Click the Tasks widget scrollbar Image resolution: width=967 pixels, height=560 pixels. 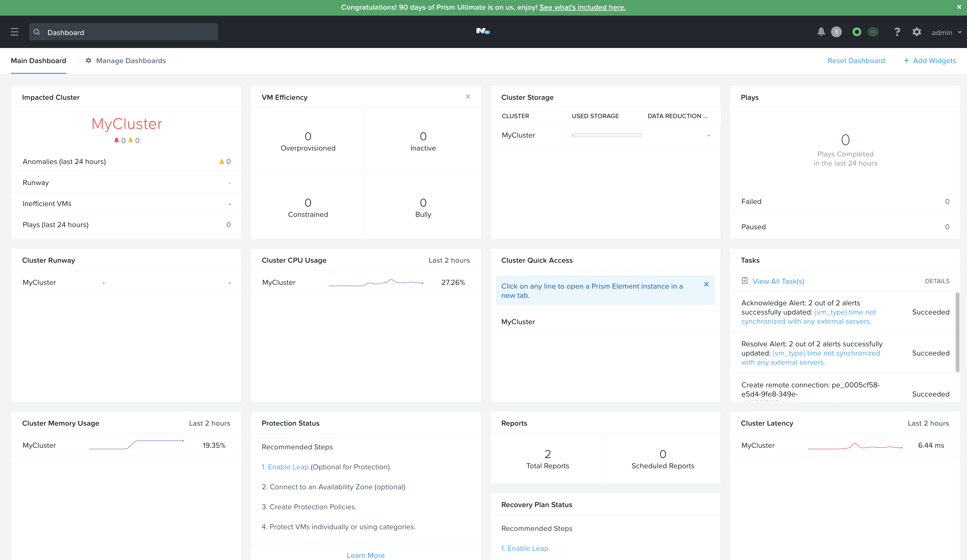point(957,332)
